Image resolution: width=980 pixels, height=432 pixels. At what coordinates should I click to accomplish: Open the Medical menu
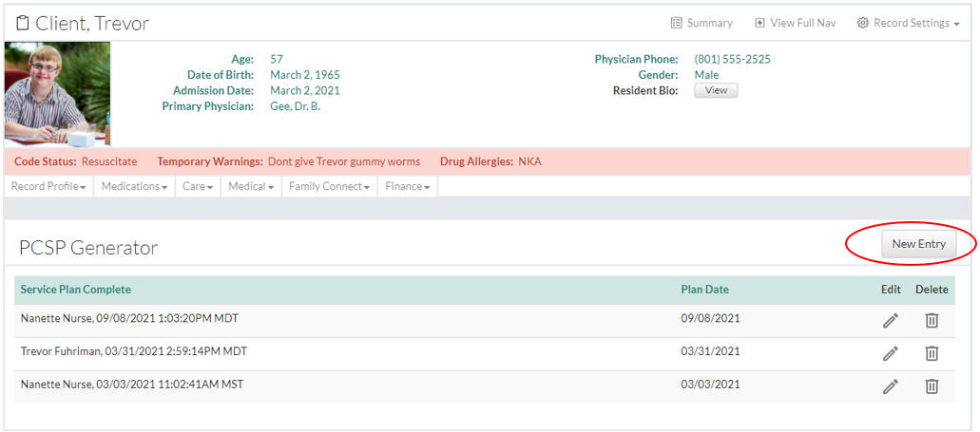point(251,187)
